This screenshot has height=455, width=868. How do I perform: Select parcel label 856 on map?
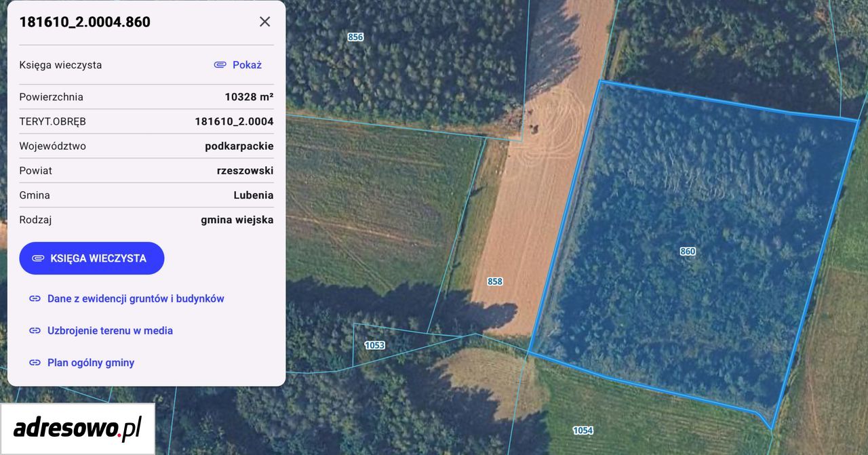[355, 37]
